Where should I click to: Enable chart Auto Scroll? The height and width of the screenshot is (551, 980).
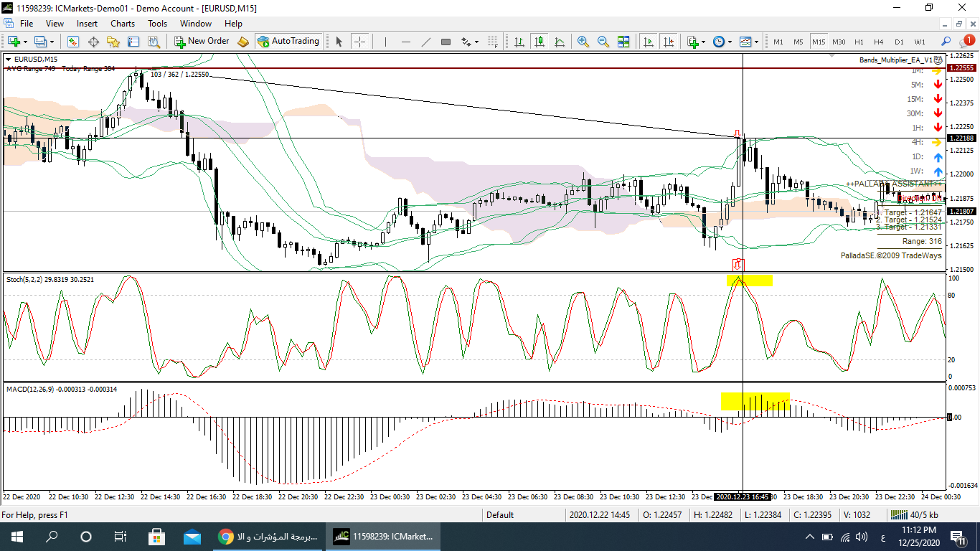tap(649, 42)
